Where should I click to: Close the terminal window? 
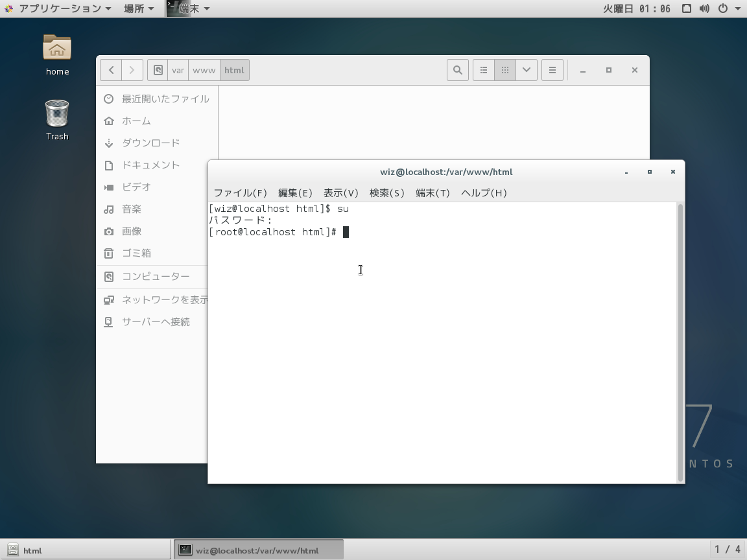click(672, 172)
